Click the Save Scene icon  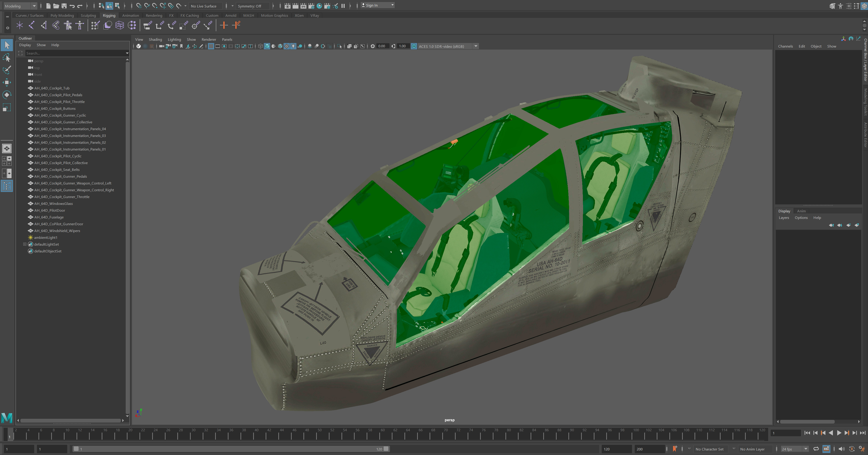click(64, 6)
